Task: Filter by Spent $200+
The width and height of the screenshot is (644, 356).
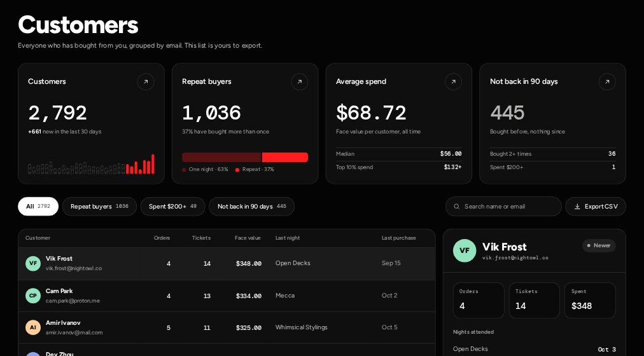Action: coord(172,207)
